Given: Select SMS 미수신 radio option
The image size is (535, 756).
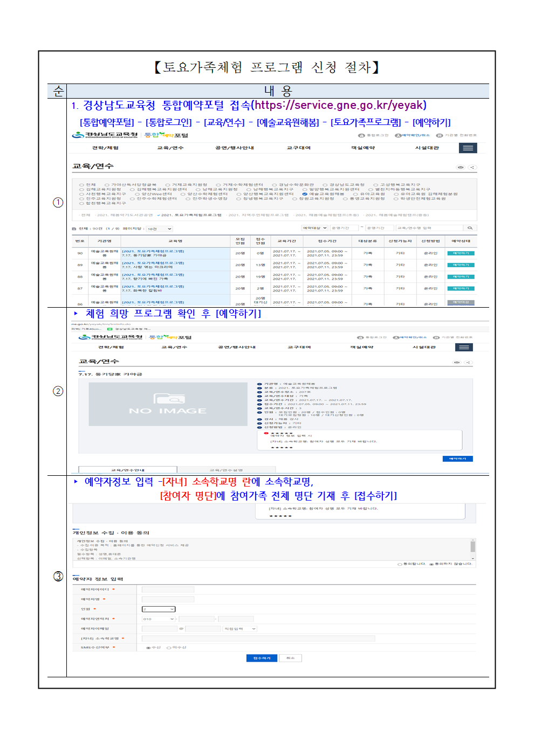Looking at the screenshot, I should (169, 648).
